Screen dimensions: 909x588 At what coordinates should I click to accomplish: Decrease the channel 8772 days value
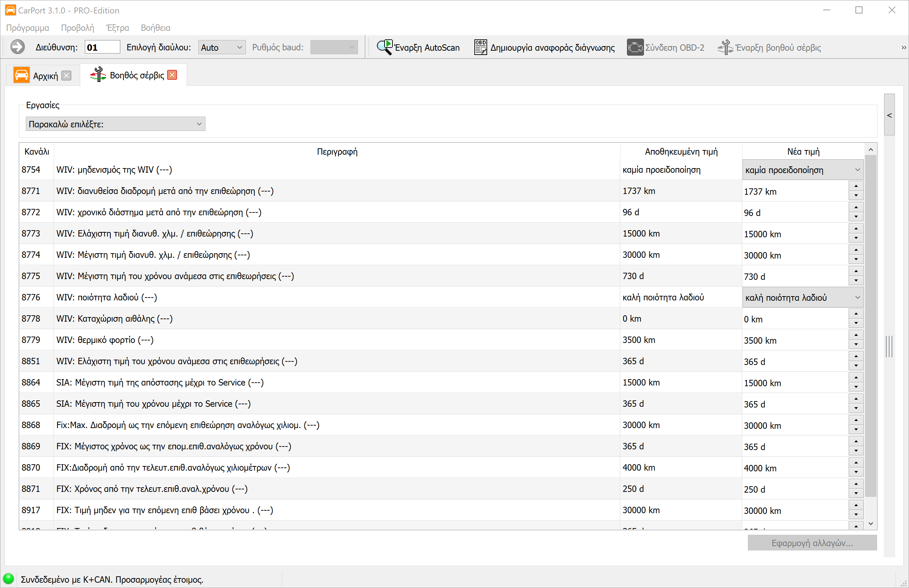point(856,217)
